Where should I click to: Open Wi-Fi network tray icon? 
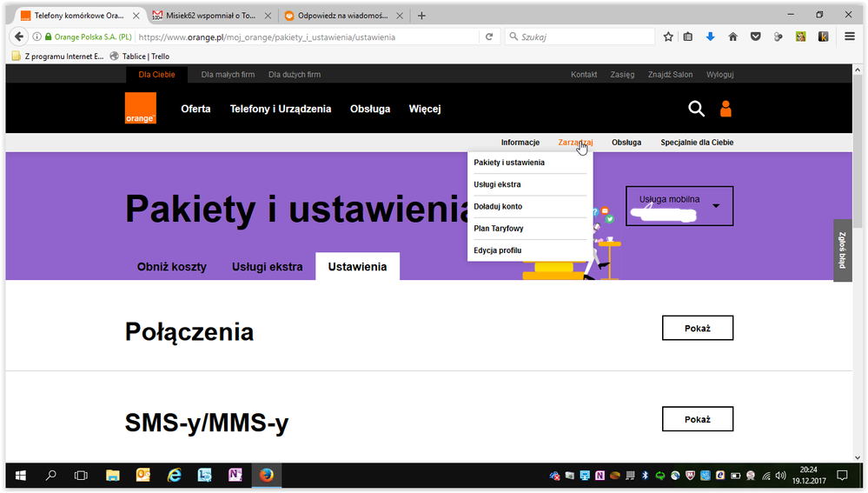(765, 476)
